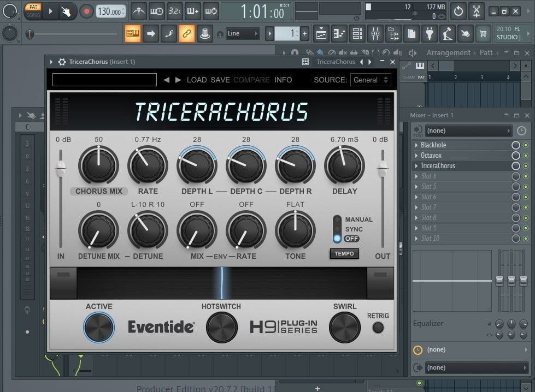Click the undo history circular arrow icon
The width and height of the screenshot is (535, 392).
[458, 11]
